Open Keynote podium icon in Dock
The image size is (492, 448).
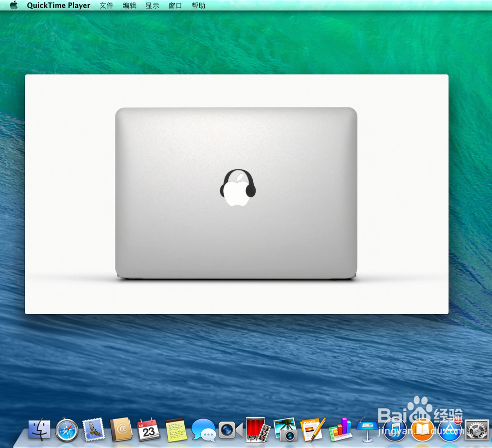pyautogui.click(x=368, y=430)
